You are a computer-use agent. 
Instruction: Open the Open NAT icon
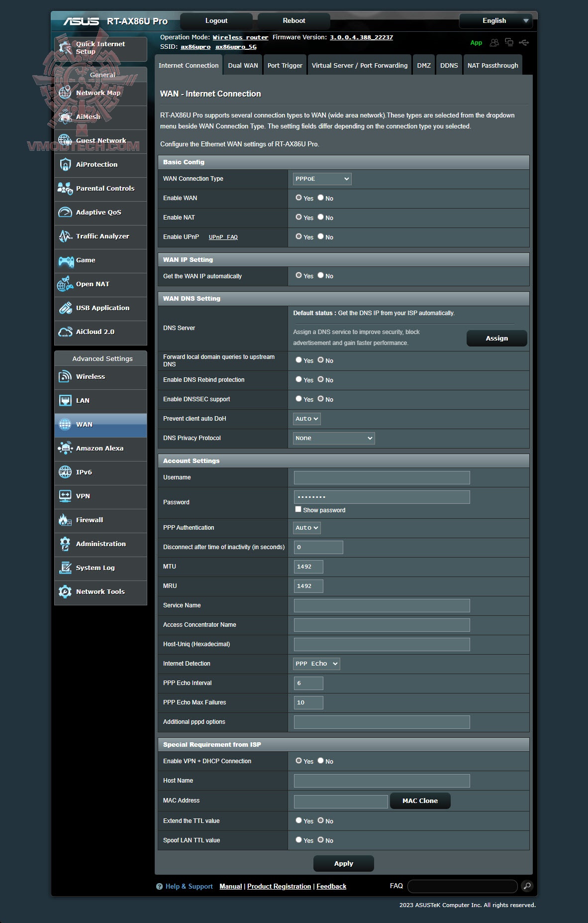click(65, 284)
